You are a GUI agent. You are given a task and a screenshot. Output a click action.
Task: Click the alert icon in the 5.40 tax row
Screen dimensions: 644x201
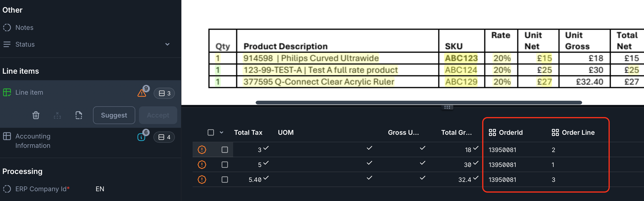202,180
